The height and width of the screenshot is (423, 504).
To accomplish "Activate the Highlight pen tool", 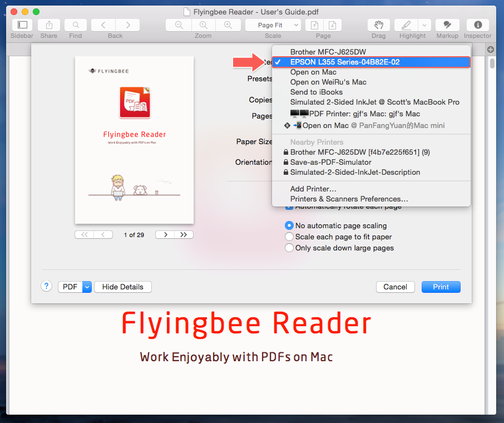I will pyautogui.click(x=406, y=25).
